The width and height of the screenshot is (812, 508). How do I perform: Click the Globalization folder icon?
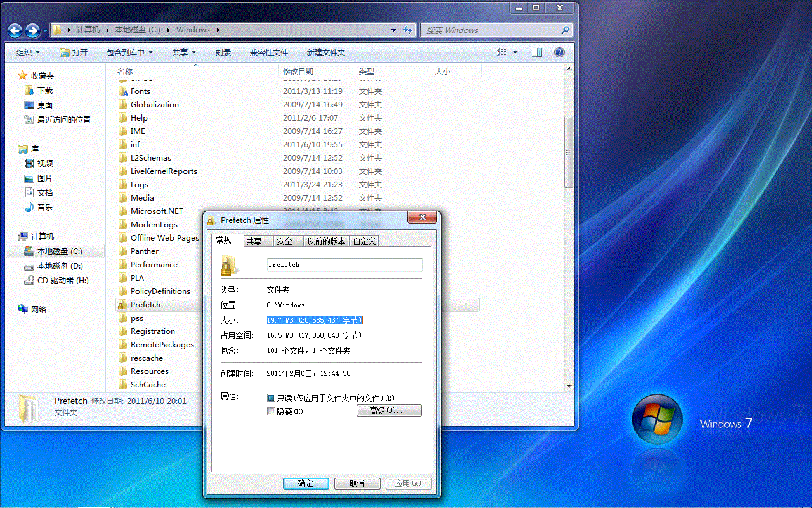click(x=122, y=104)
